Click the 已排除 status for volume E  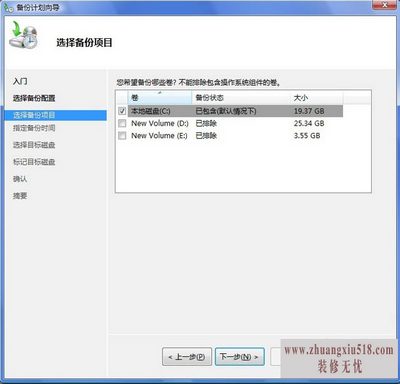pyautogui.click(x=206, y=136)
